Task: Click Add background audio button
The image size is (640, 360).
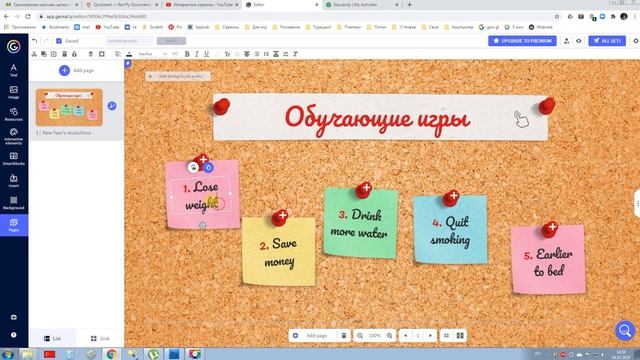Action: click(x=178, y=76)
